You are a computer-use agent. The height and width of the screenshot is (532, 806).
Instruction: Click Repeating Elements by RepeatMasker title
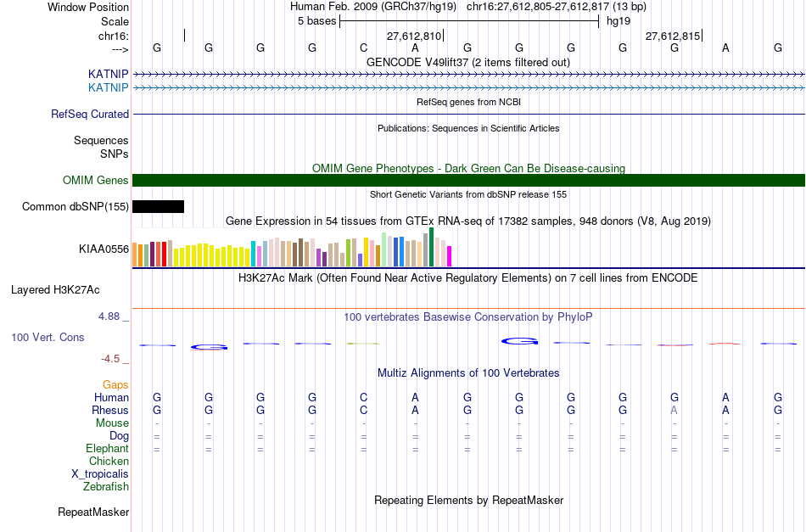[x=469, y=500]
